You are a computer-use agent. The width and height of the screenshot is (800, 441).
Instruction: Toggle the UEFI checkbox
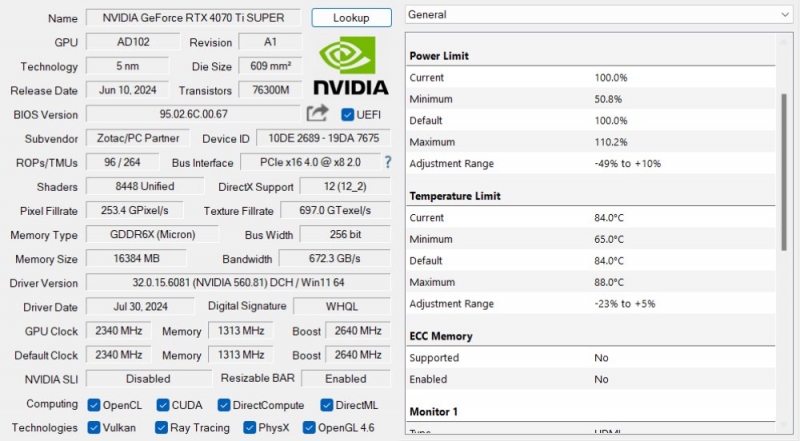348,114
